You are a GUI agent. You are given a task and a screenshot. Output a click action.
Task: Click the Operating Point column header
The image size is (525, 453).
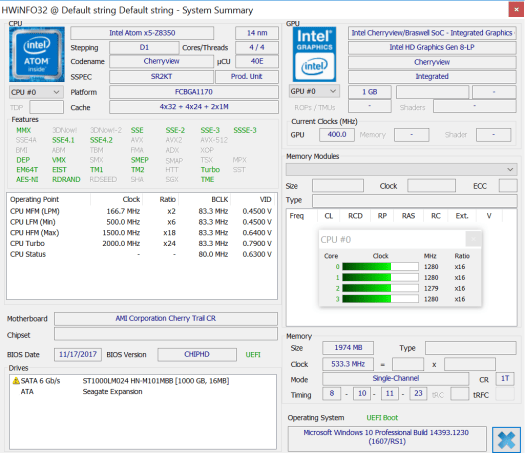[x=34, y=200]
